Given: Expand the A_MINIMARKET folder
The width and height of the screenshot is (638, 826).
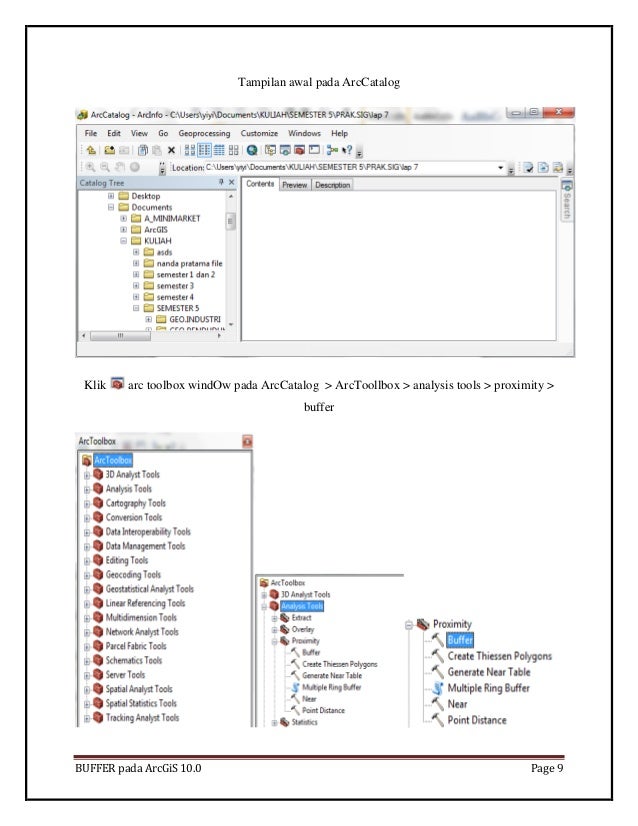Looking at the screenshot, I should (x=123, y=218).
